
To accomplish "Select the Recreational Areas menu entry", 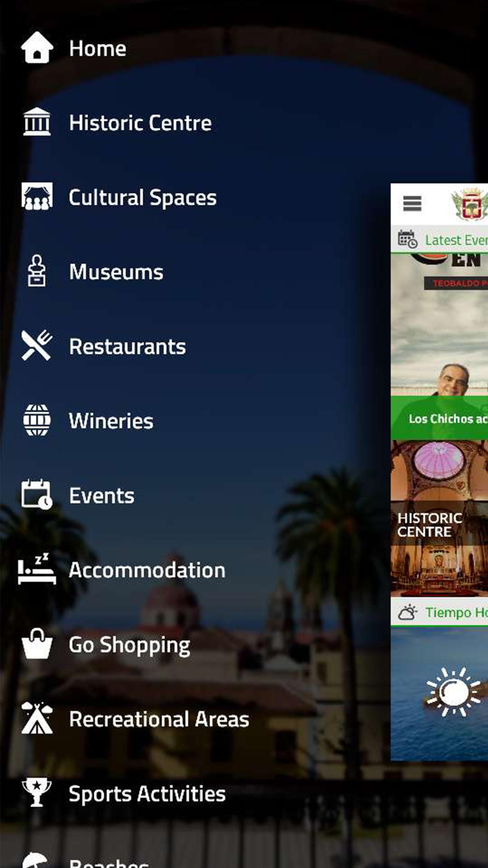I will (x=159, y=719).
